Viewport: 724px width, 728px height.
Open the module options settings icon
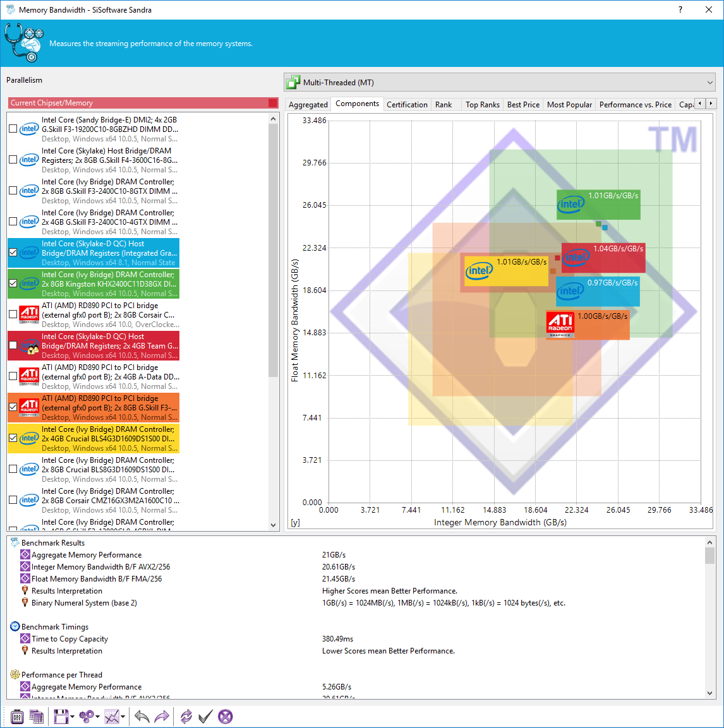coord(17,717)
